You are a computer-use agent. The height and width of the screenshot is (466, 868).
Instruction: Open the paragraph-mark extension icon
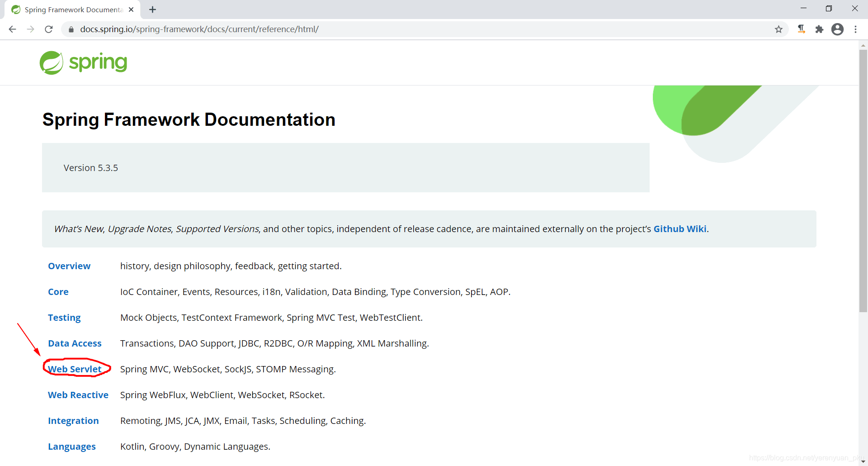coord(801,29)
